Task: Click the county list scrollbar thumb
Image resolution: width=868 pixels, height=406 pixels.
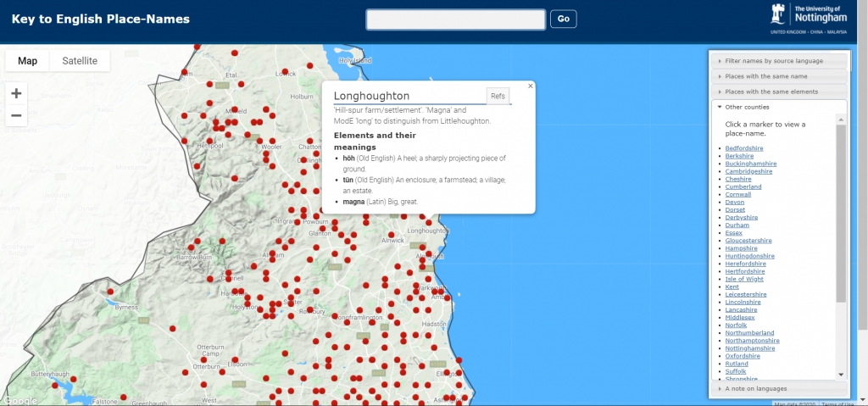Action: tap(841, 214)
